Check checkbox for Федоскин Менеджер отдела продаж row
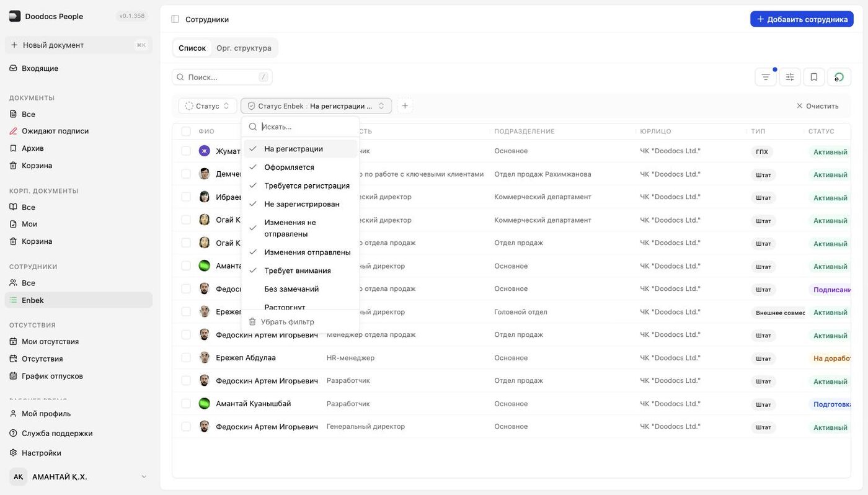The height and width of the screenshot is (495, 868). 186,334
